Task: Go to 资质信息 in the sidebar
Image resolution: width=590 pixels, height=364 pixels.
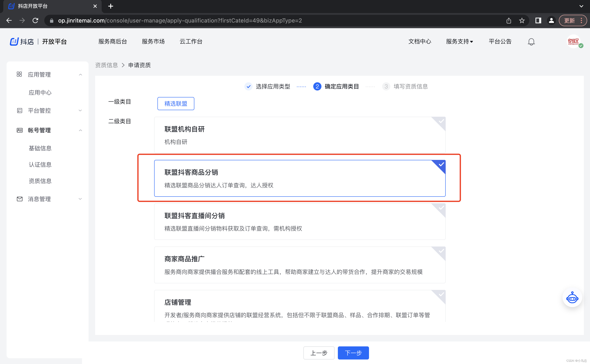Action: click(x=40, y=181)
